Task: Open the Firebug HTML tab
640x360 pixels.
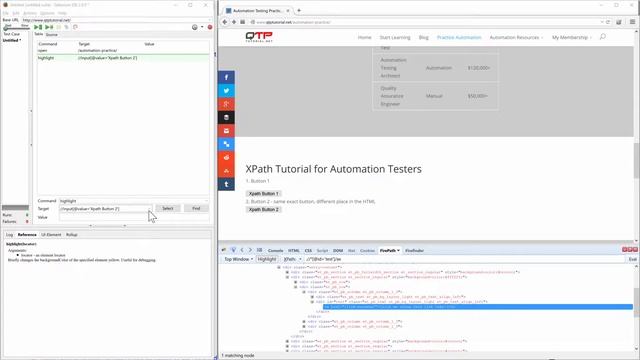Action: (x=293, y=250)
